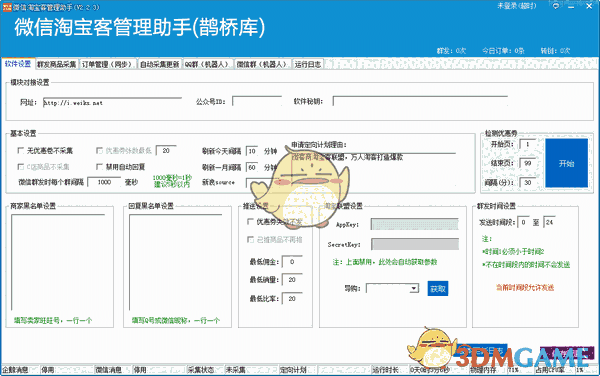Click inside the 商家黑名单 text area
This screenshot has width=600, height=376.
tap(58, 262)
